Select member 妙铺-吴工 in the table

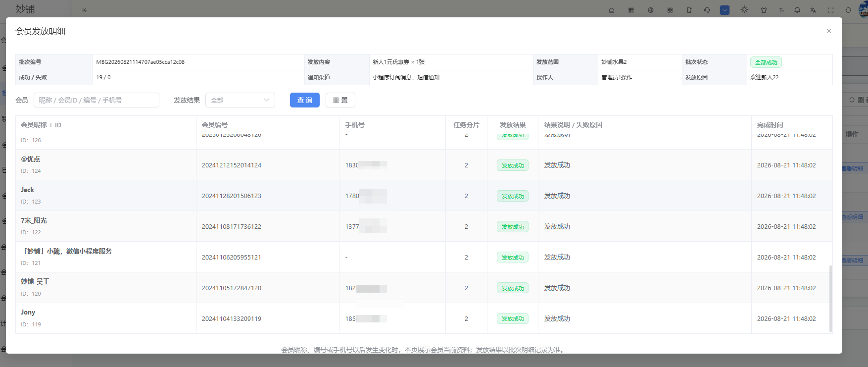35,281
